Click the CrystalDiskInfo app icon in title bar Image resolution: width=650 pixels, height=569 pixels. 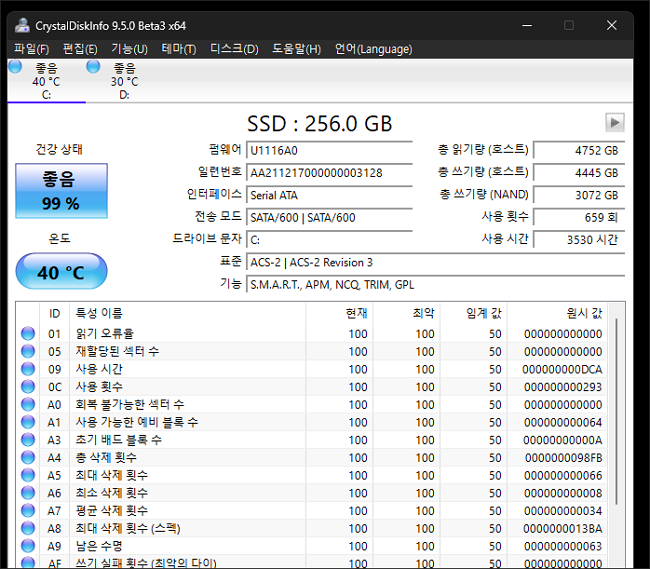tap(22, 26)
